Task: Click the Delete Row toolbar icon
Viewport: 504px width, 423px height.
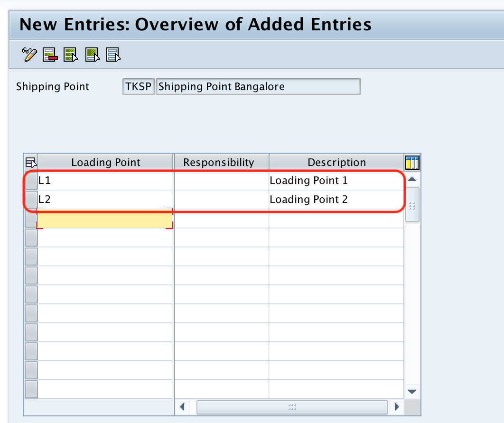Action: (49, 54)
